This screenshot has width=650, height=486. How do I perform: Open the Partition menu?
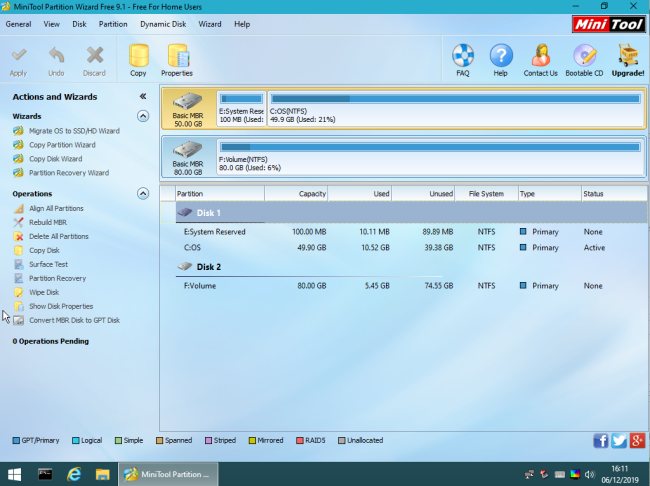[113, 24]
